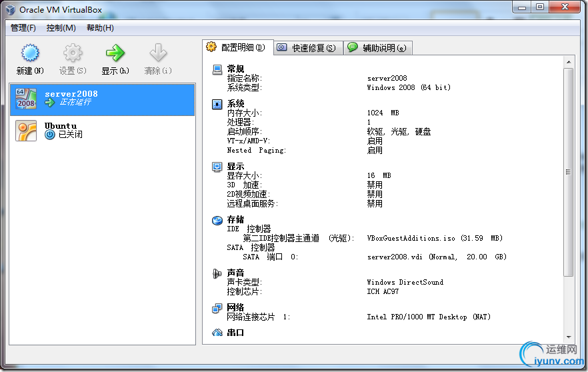Click the Audio (声音) section speaker icon

pos(217,274)
